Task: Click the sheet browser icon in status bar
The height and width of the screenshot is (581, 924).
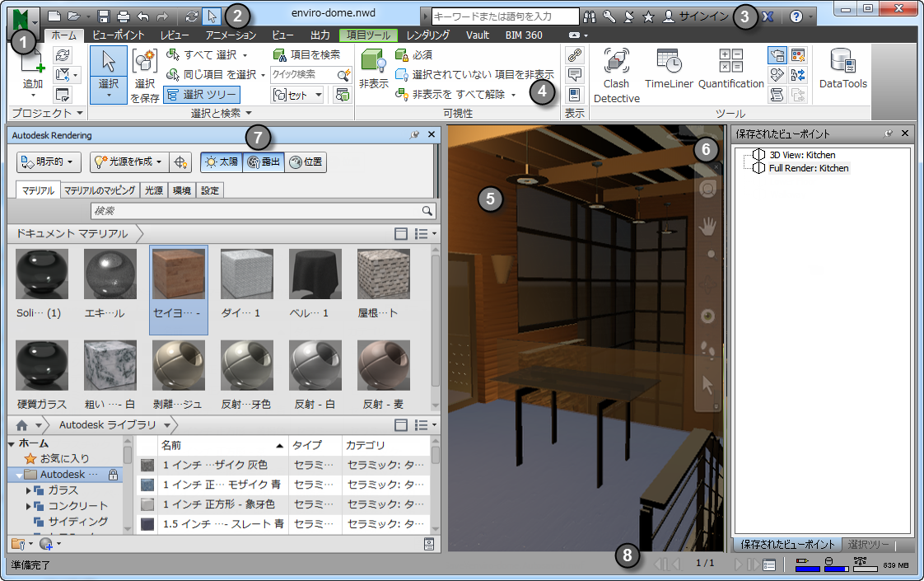Action: [769, 565]
